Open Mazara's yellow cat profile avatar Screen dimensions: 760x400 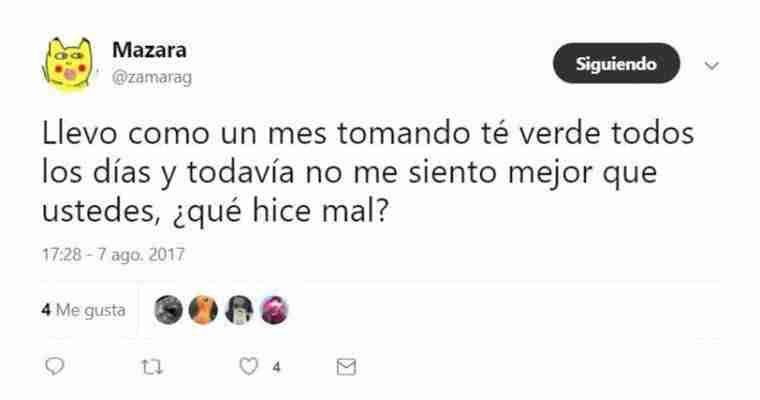[x=68, y=63]
